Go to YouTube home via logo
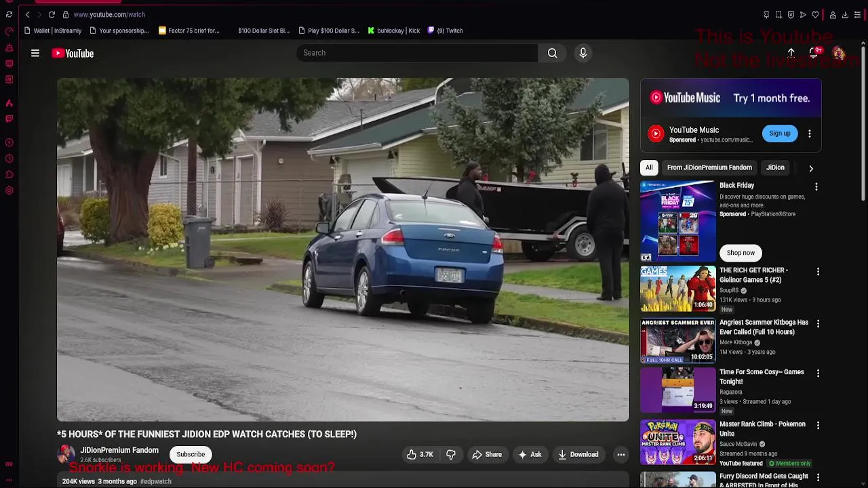The image size is (868, 488). click(x=73, y=53)
